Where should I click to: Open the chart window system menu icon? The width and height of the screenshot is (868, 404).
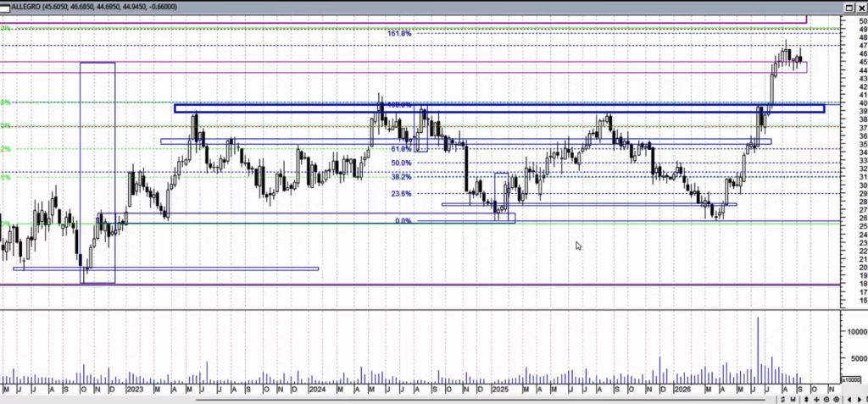(x=4, y=7)
